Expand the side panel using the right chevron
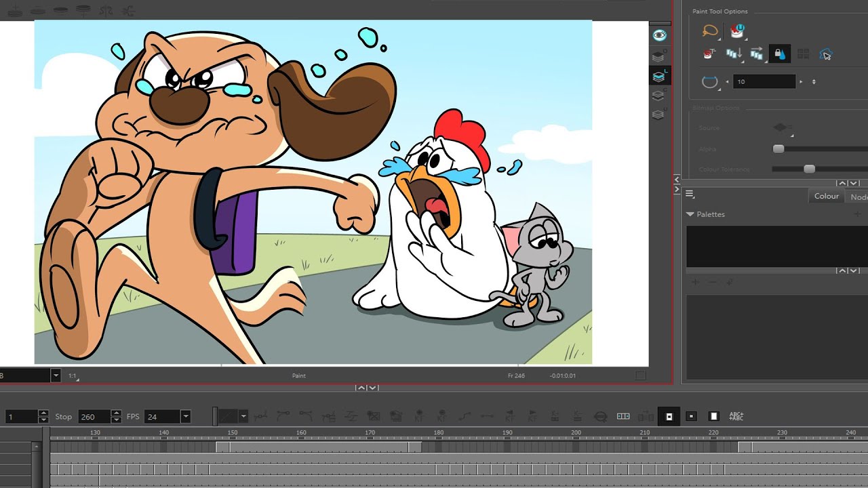Viewport: 868px width, 488px height. click(676, 190)
